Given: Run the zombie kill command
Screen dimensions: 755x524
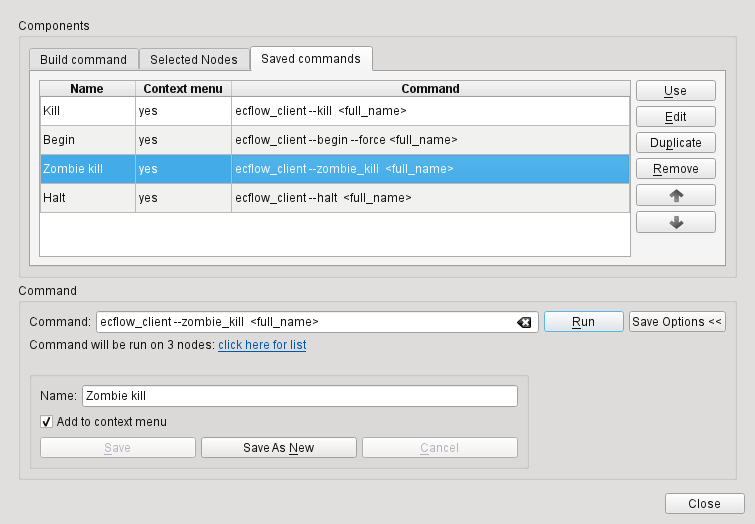Looking at the screenshot, I should click(x=583, y=322).
